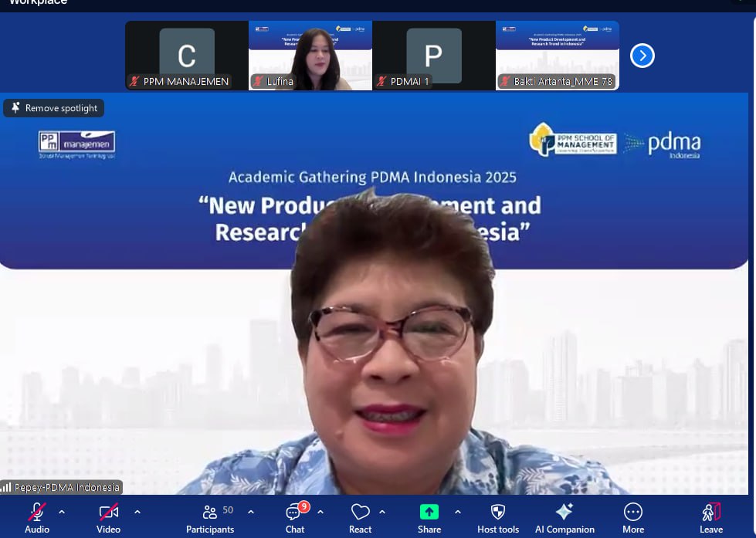Show next participants with right arrow
The width and height of the screenshot is (756, 538).
(x=642, y=56)
